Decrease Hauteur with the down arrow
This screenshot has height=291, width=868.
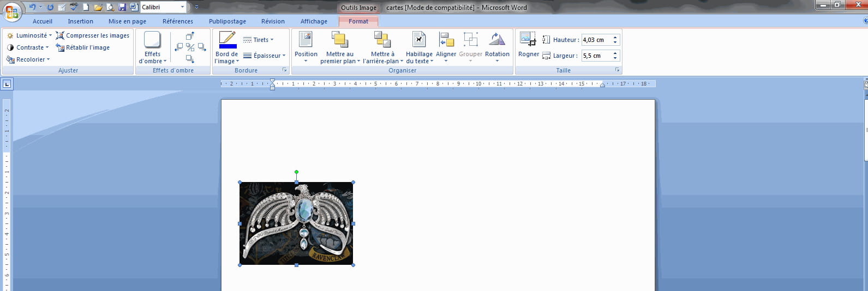(615, 43)
